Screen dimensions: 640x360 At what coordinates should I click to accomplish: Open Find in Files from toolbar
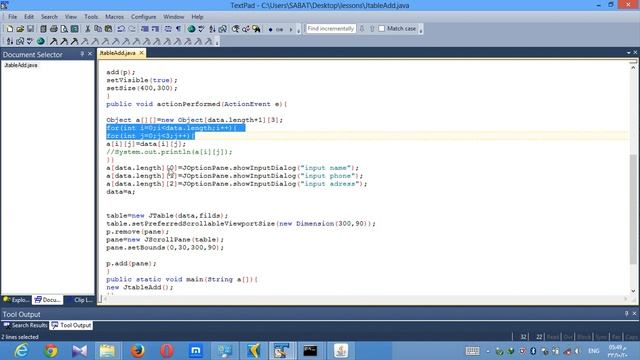point(256,29)
